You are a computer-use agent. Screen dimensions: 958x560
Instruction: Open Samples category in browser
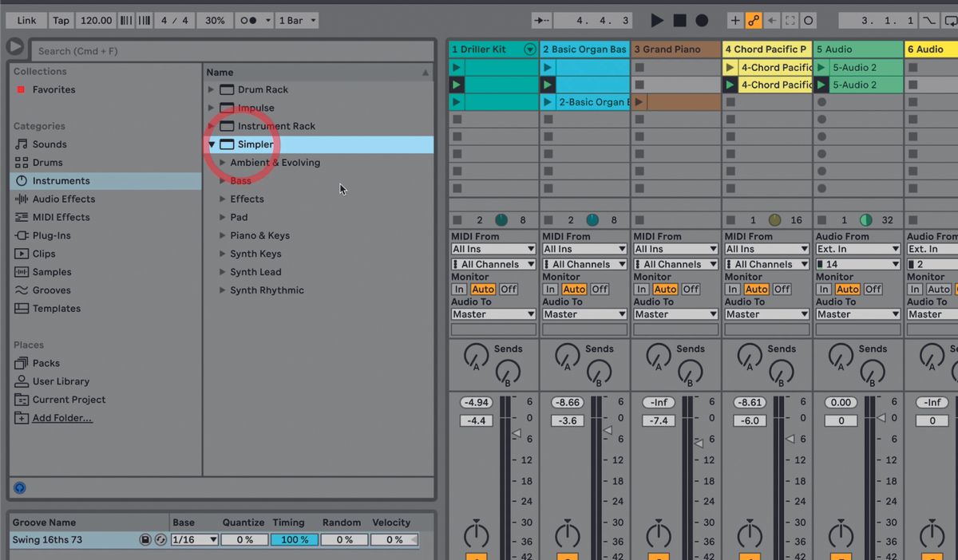tap(52, 272)
